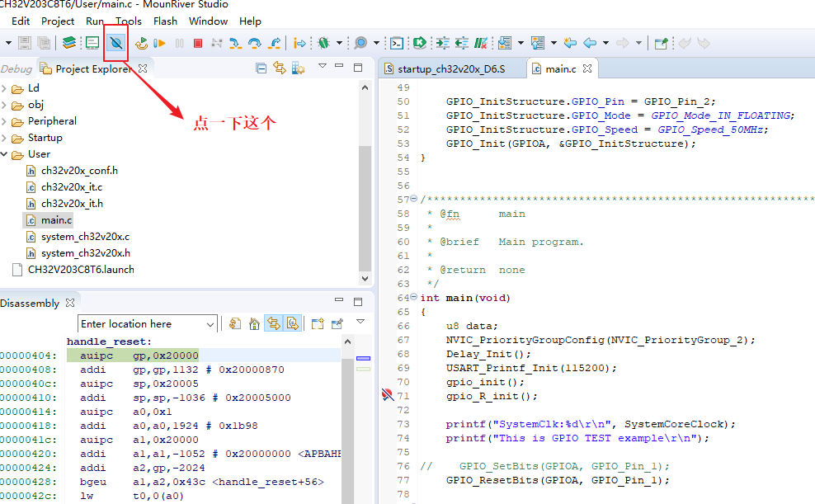
Task: Toggle Link with Editor in Project Explorer
Action: (280, 68)
